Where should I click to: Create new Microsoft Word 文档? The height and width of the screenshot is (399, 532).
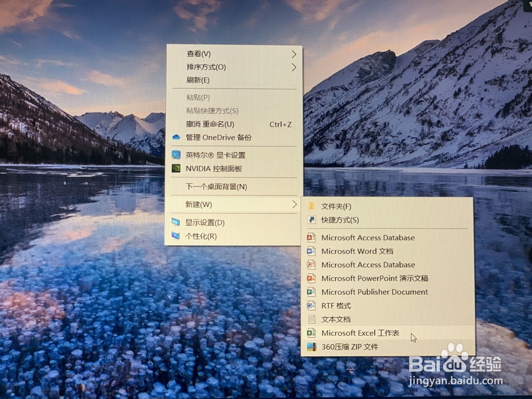coord(387,251)
